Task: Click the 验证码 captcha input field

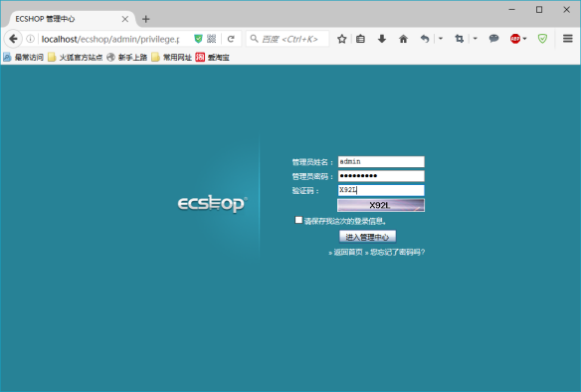Action: [381, 190]
